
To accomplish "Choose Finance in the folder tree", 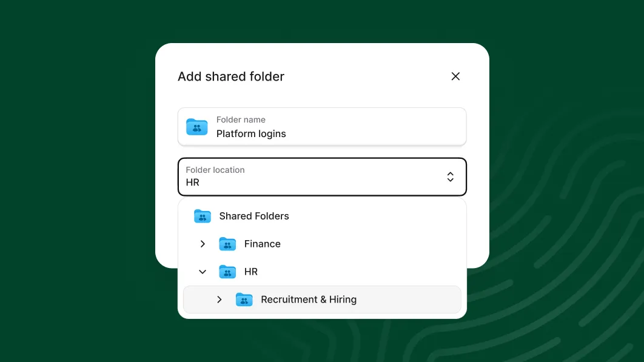I will (x=263, y=244).
